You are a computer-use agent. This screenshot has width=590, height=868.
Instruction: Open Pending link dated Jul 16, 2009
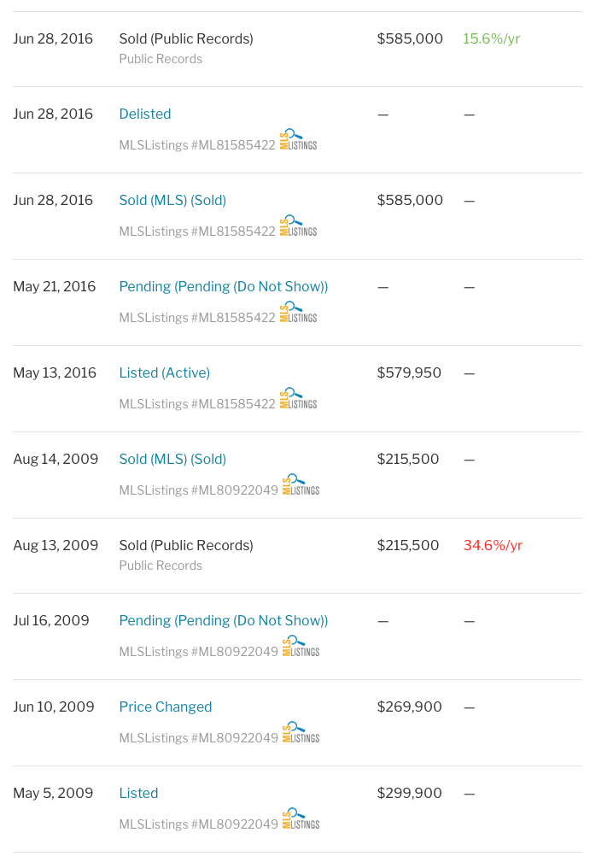coord(224,621)
